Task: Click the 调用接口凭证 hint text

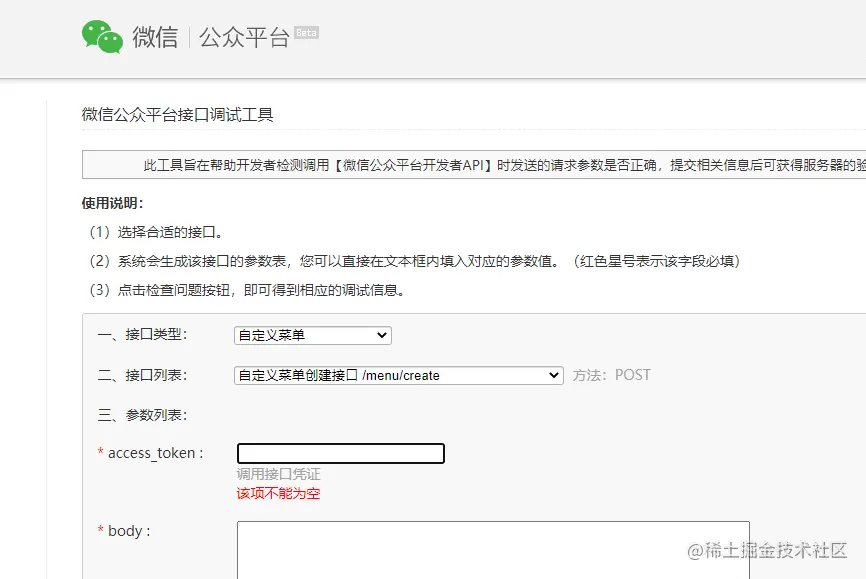Action: pyautogui.click(x=278, y=474)
